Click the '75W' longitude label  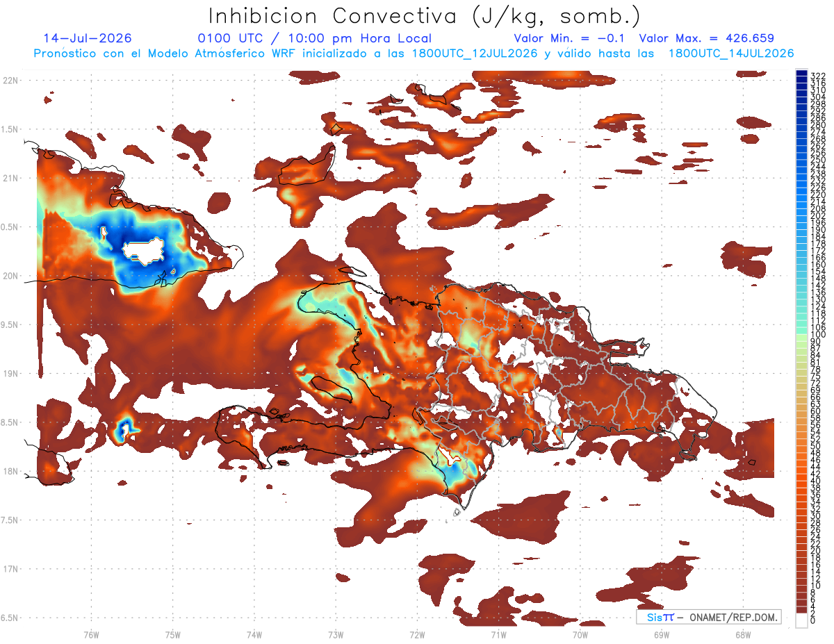pyautogui.click(x=172, y=634)
